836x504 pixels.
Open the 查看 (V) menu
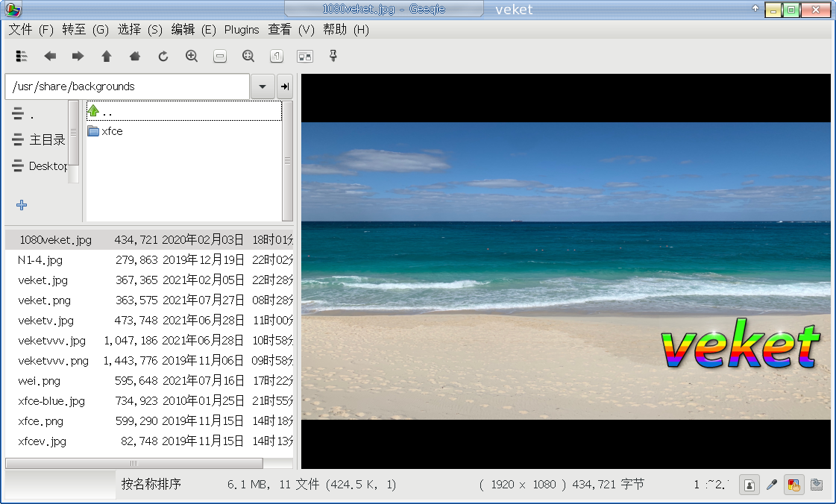(x=291, y=30)
